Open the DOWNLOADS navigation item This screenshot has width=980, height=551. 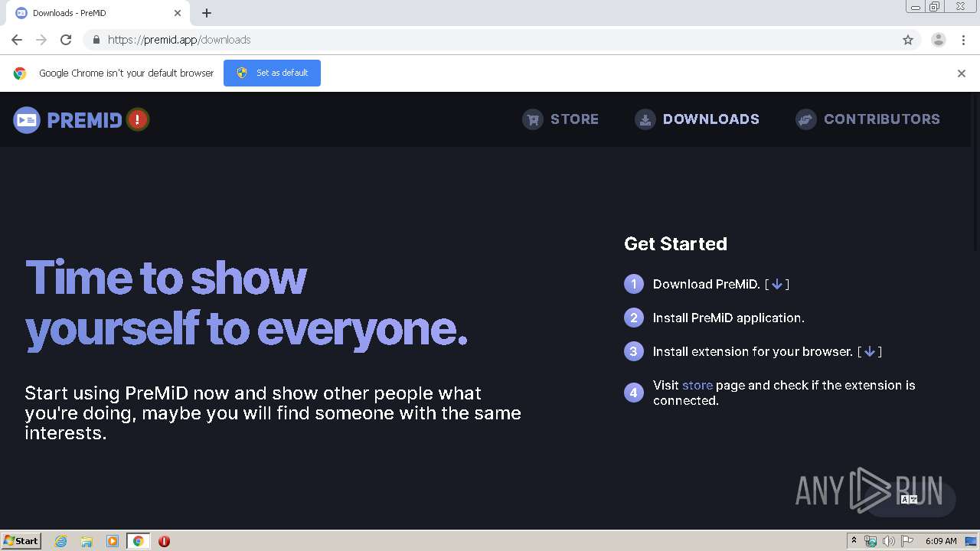click(697, 119)
